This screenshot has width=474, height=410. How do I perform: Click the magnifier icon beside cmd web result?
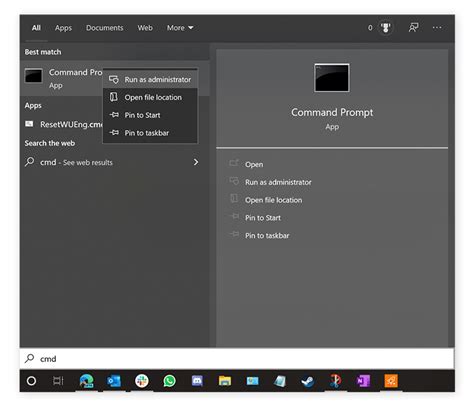[29, 162]
